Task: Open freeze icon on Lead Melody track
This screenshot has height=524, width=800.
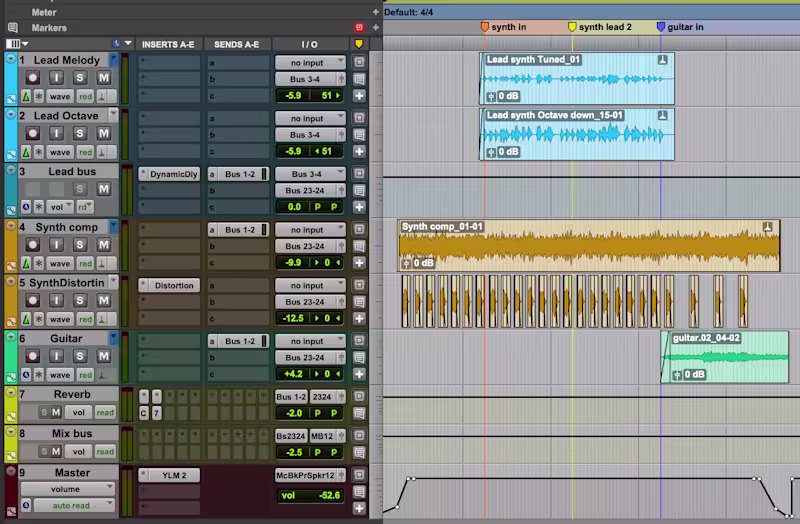Action: (x=39, y=96)
